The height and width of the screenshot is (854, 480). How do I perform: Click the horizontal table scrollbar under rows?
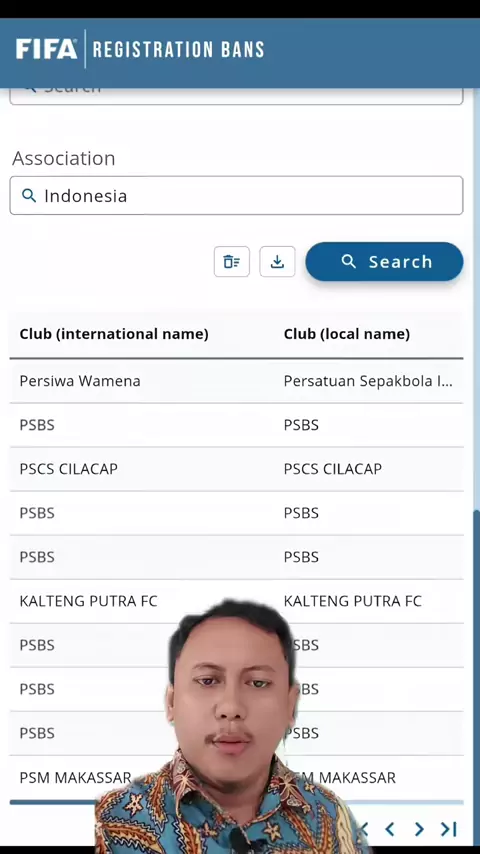click(236, 802)
